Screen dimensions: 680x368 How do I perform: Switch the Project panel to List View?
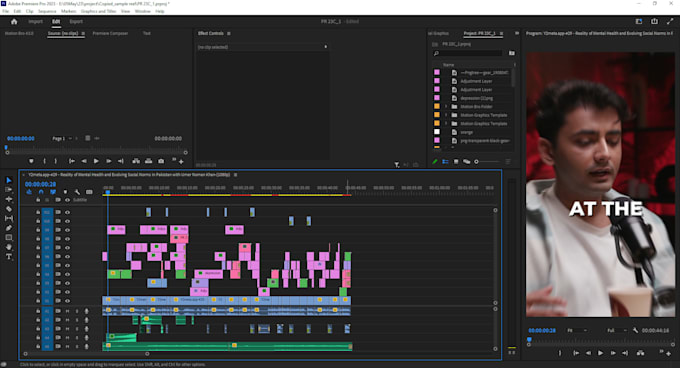pos(445,162)
